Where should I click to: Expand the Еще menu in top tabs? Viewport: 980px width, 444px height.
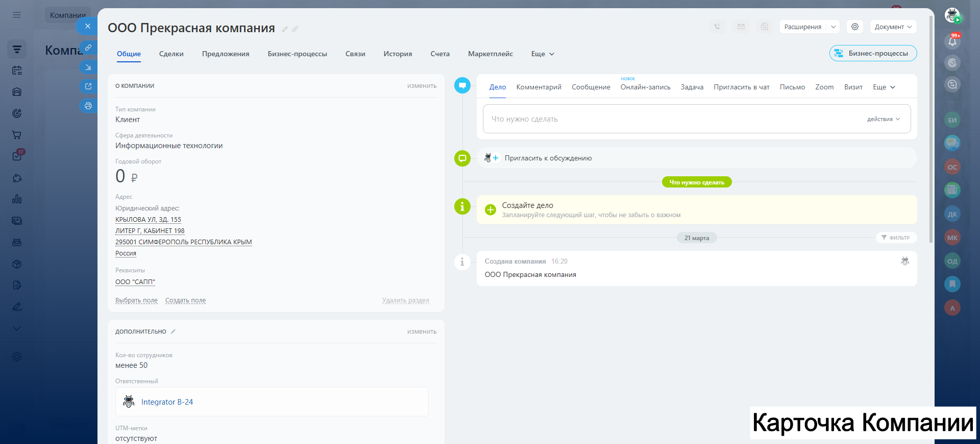542,54
